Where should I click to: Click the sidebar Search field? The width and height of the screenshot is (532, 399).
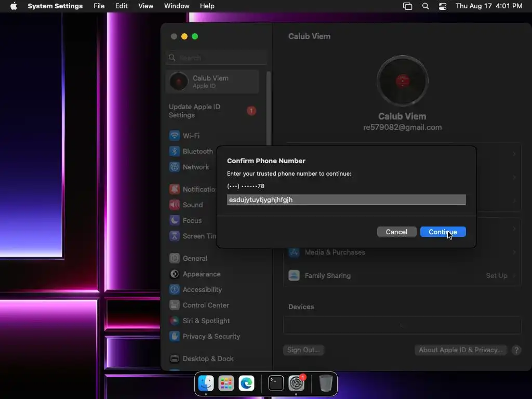[x=216, y=58]
